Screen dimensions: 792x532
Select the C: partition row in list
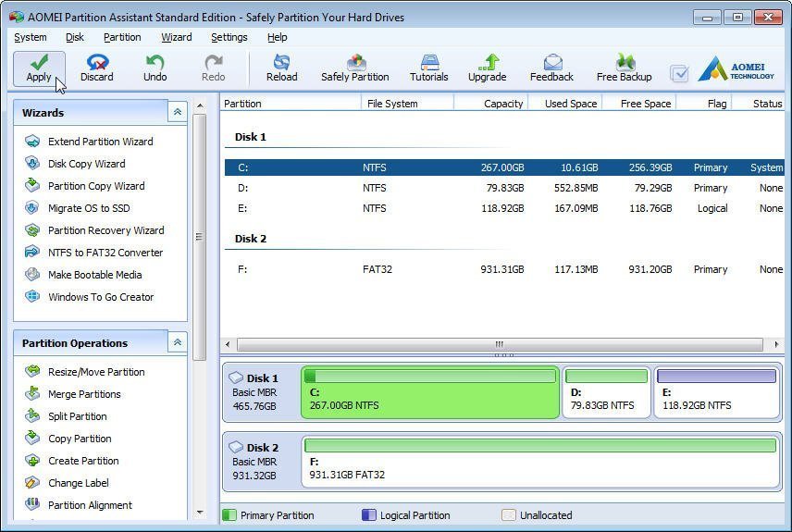(x=504, y=167)
